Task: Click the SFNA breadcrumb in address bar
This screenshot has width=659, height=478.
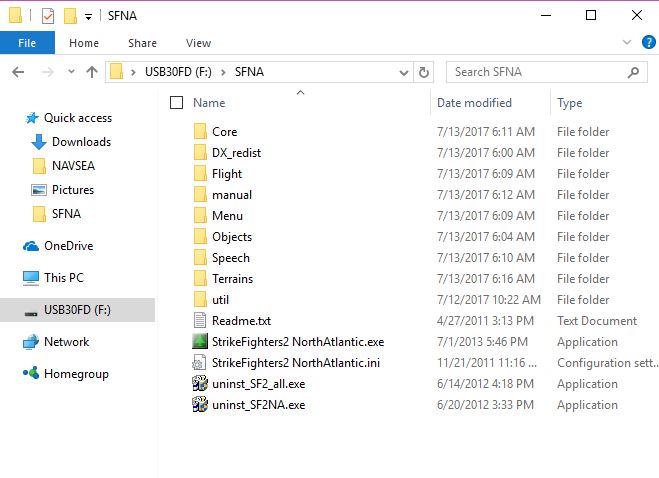Action: [x=249, y=72]
